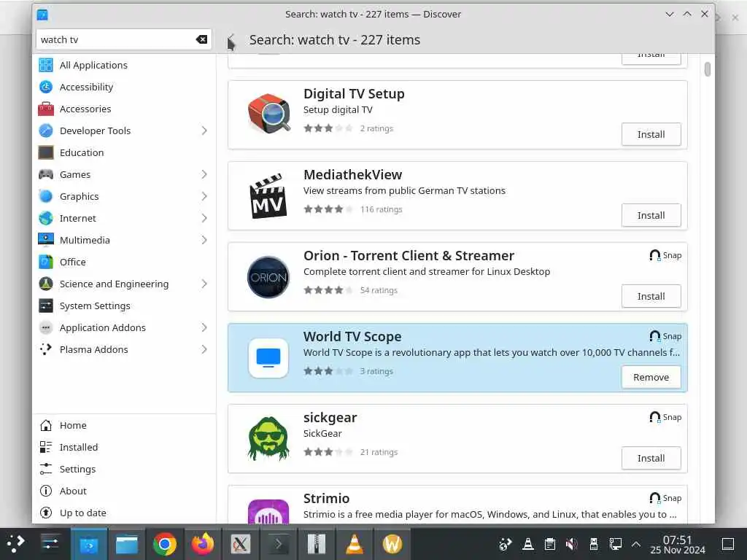This screenshot has height=560, width=747.
Task: Click the Orion app logo
Action: click(x=268, y=277)
